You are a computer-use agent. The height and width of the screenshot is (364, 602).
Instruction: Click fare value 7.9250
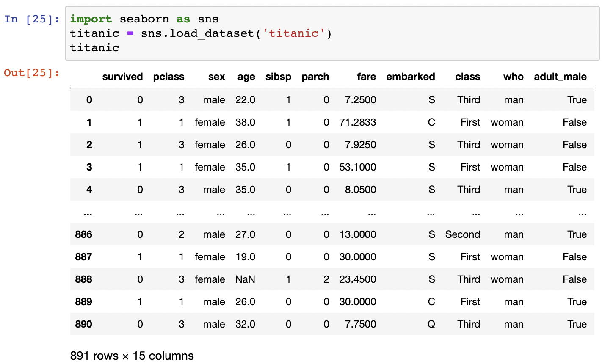(x=360, y=145)
